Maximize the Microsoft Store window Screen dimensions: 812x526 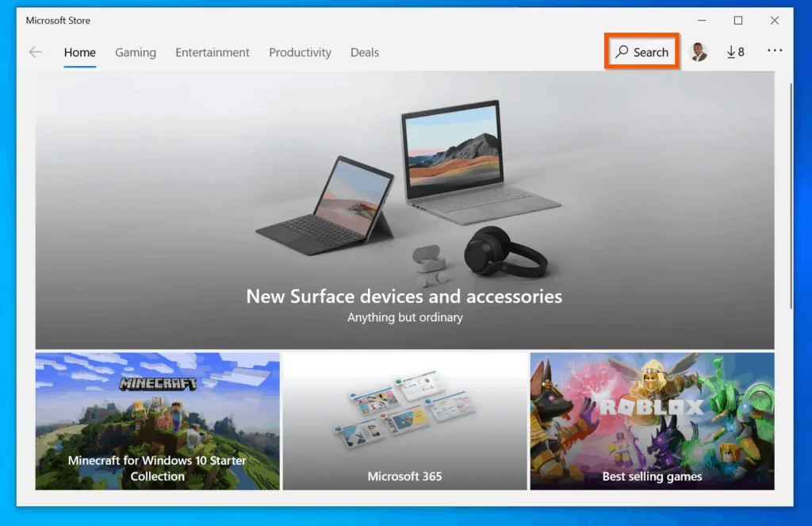click(738, 20)
